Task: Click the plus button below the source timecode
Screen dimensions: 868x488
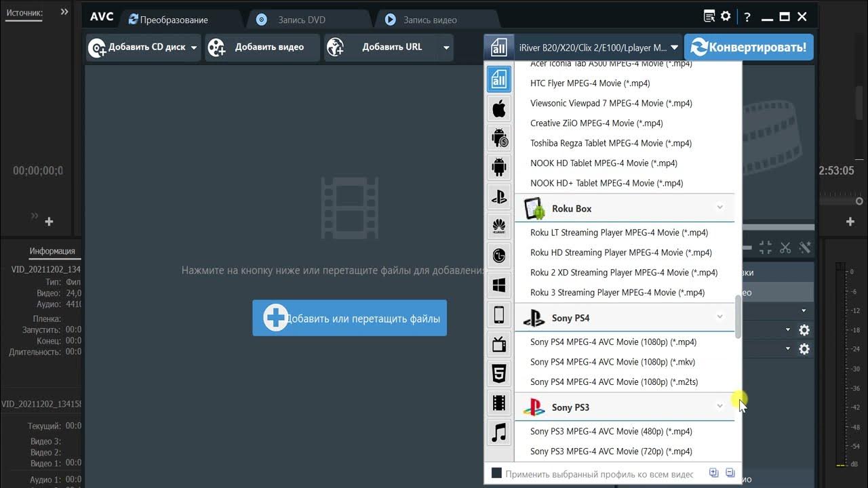Action: point(49,222)
